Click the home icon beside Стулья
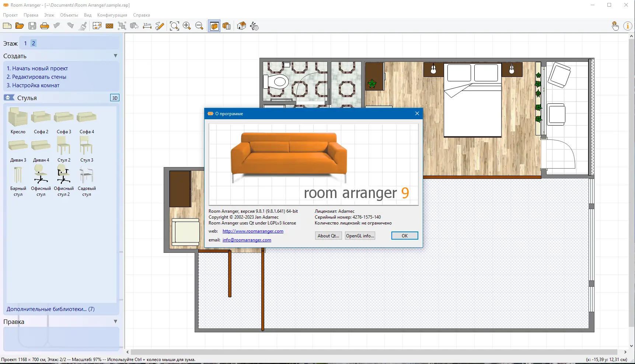 click(x=8, y=98)
